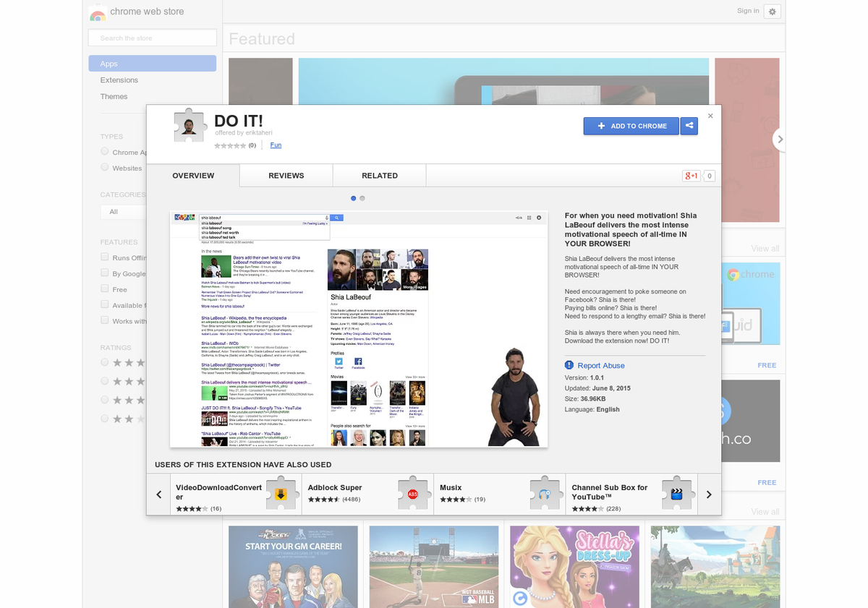Go to previous related extensions
This screenshot has height=608, width=868.
click(159, 494)
